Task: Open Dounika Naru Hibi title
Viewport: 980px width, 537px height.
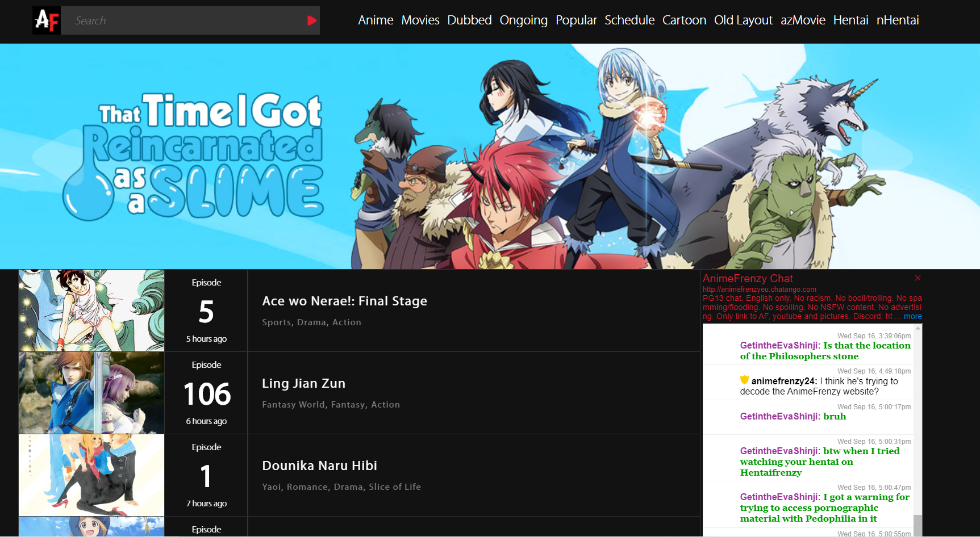Action: click(319, 465)
